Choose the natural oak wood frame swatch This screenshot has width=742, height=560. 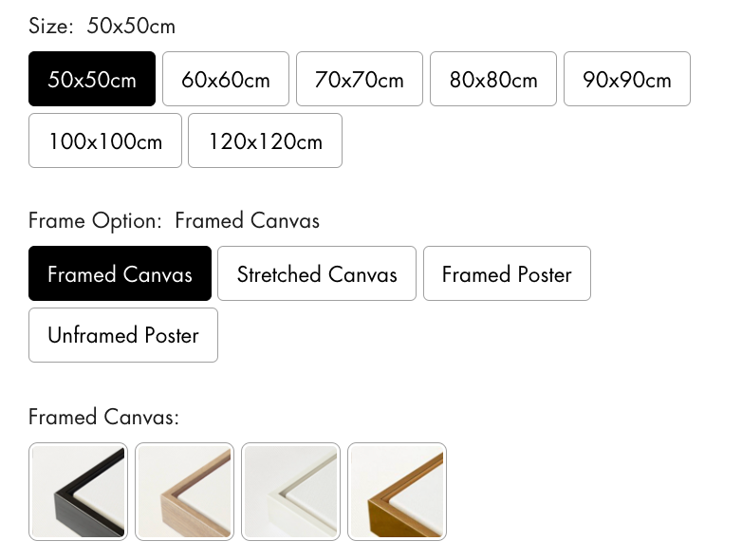(184, 492)
